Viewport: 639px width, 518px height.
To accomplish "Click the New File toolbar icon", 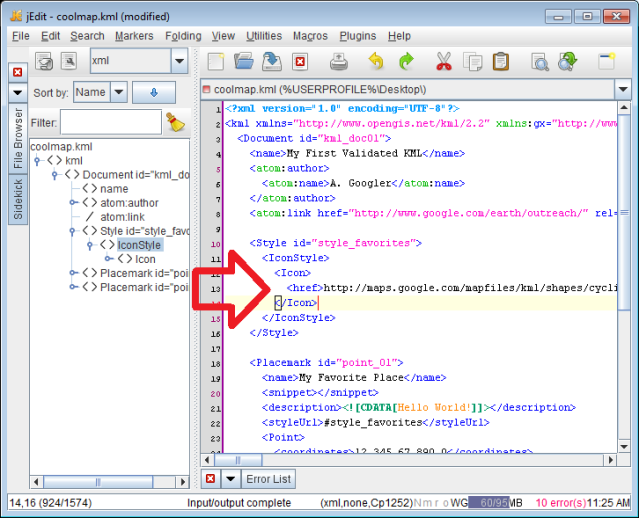I will coord(216,62).
